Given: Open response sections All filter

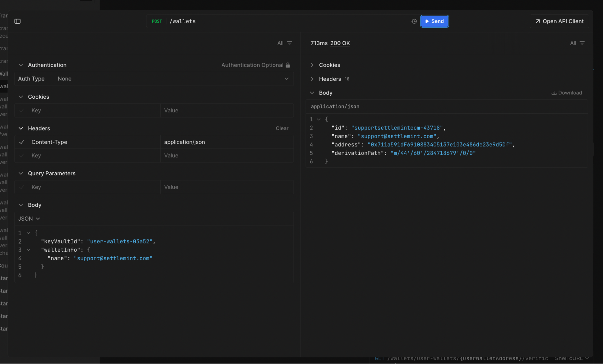Looking at the screenshot, I should (577, 43).
